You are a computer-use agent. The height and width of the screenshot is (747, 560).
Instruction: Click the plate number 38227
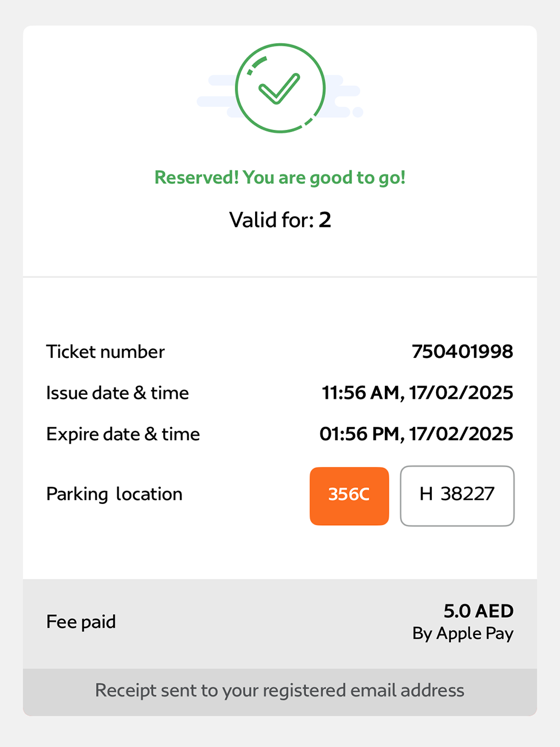coord(468,494)
